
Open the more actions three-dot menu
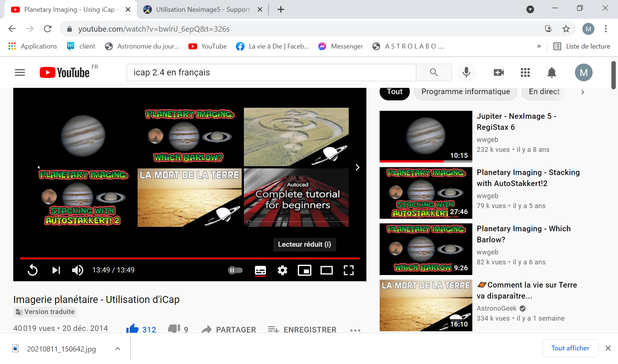[x=355, y=330]
